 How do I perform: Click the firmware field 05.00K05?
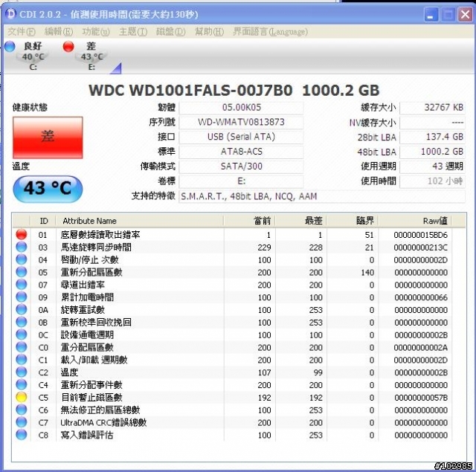(x=241, y=107)
